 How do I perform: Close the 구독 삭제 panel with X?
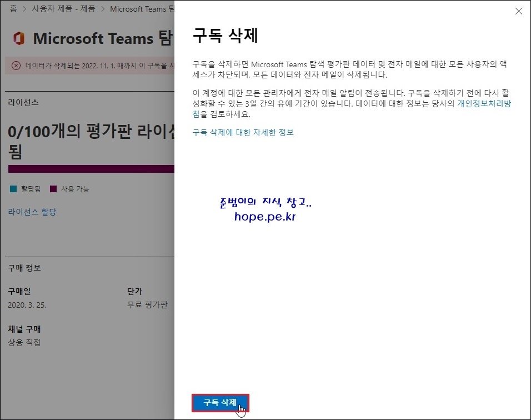(518, 11)
